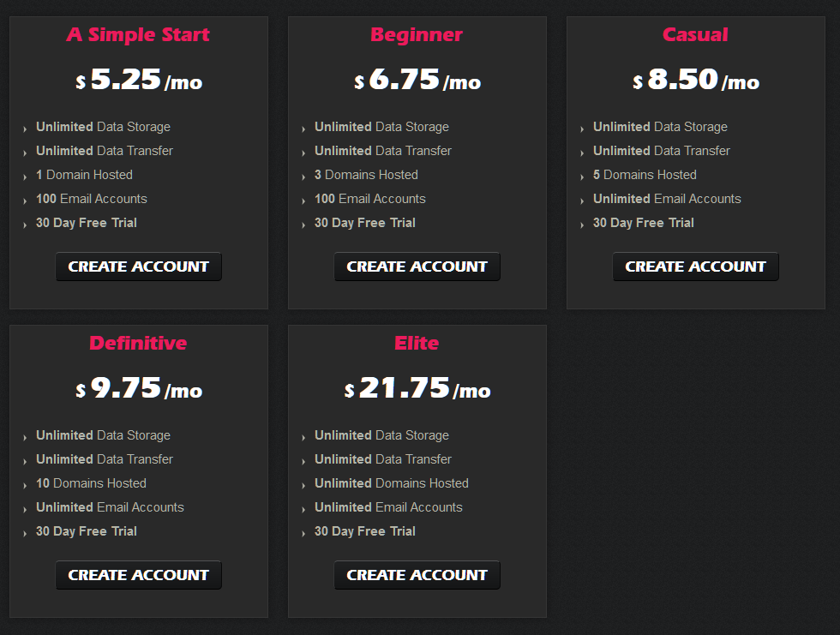Click Create Account under Elite plan
840x635 pixels.
[x=417, y=575]
